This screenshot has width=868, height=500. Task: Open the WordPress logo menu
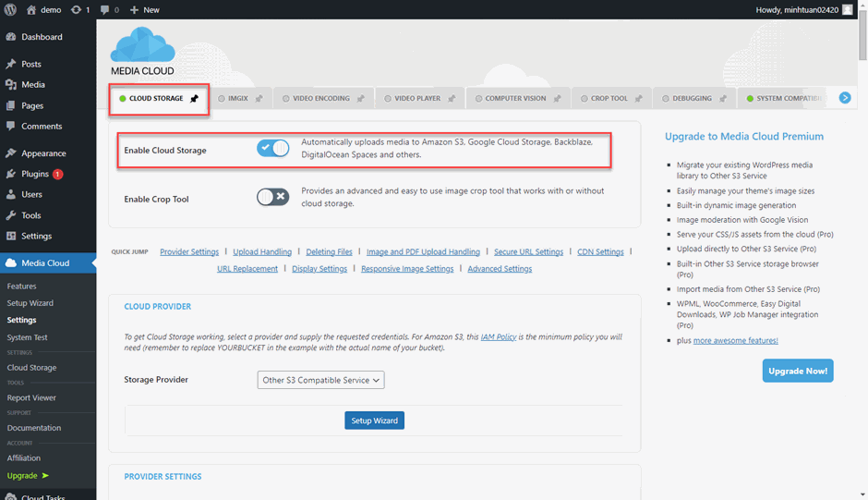(10, 9)
